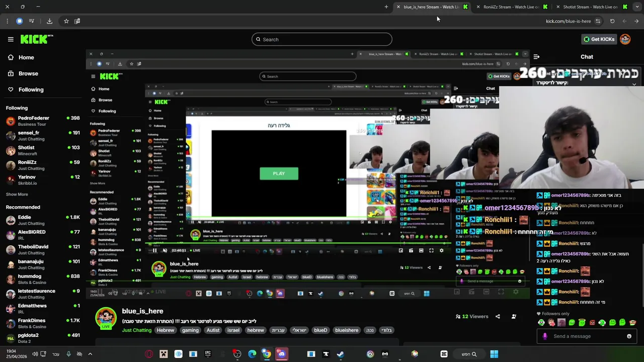The height and width of the screenshot is (362, 644).
Task: Switch the taskbar input language indicator
Action: coord(55,354)
